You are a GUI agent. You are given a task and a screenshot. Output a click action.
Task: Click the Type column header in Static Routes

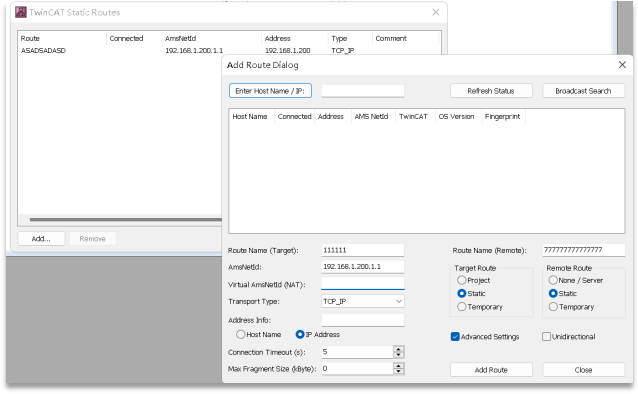(350, 38)
